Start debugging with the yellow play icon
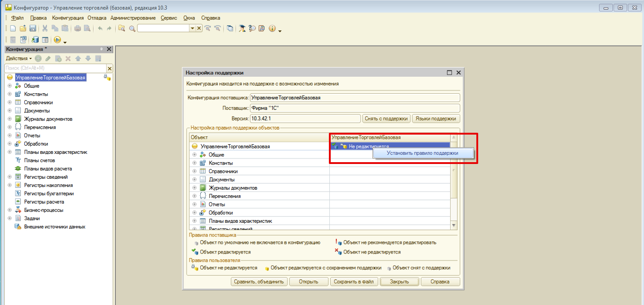This screenshot has height=305, width=644. point(57,40)
